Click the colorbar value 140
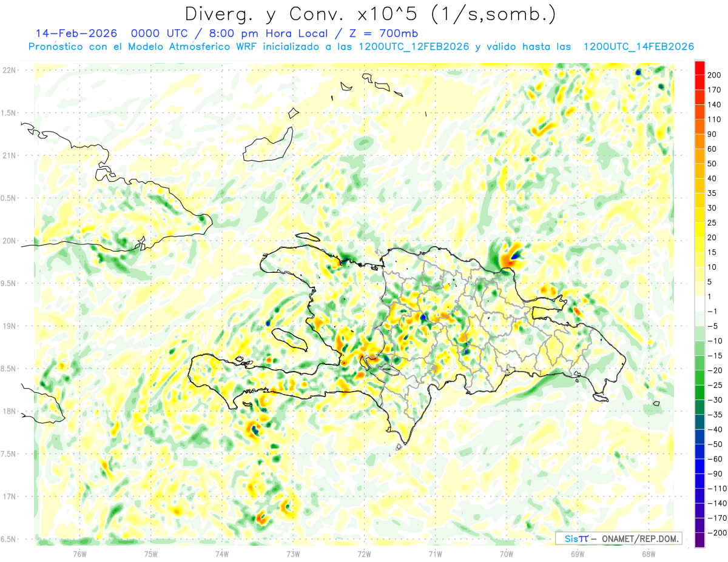728x562 pixels. pyautogui.click(x=715, y=104)
